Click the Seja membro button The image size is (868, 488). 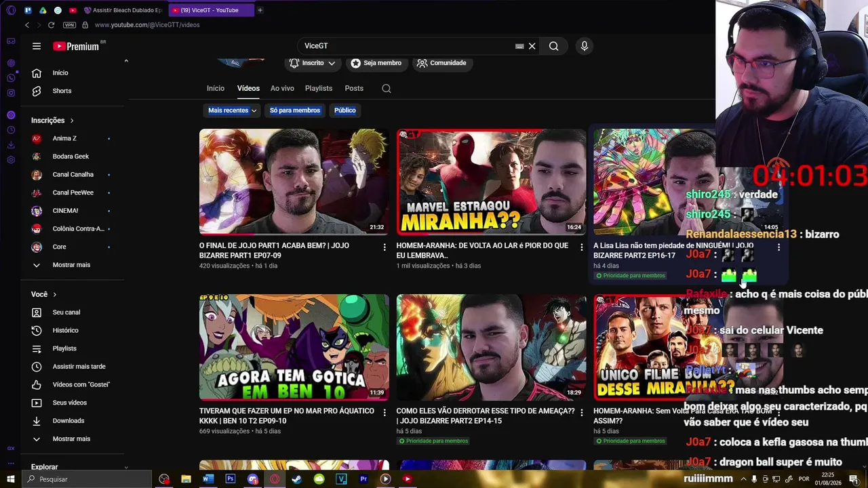point(376,63)
